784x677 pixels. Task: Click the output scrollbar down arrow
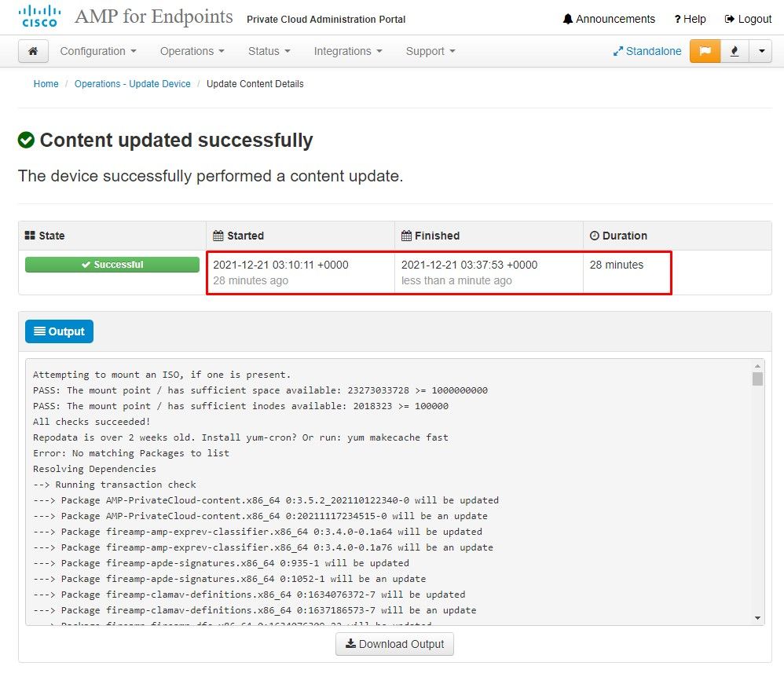(x=757, y=619)
